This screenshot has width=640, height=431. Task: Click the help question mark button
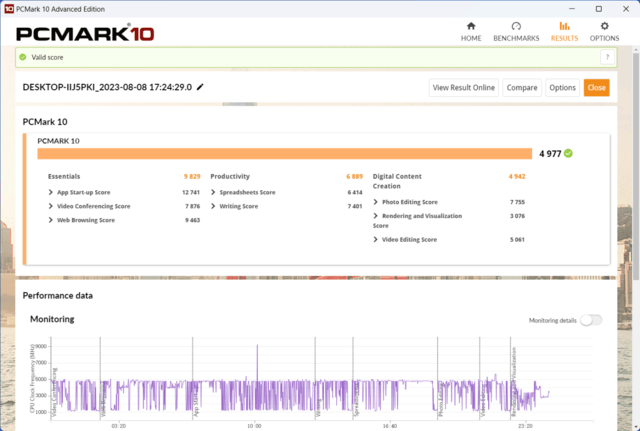pyautogui.click(x=607, y=57)
